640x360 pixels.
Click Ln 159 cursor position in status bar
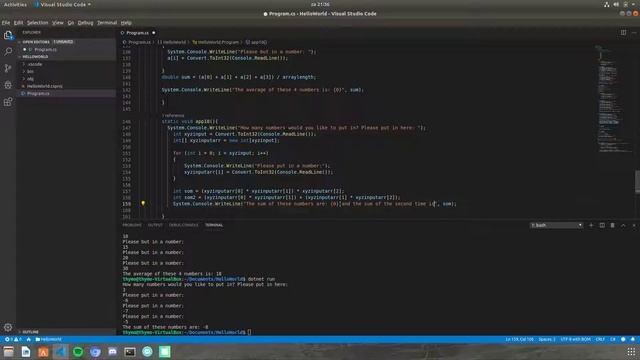[519, 339]
